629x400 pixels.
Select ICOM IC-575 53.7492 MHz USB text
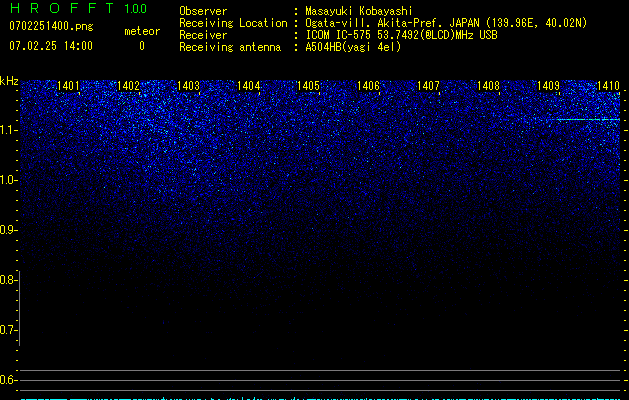pyautogui.click(x=401, y=35)
